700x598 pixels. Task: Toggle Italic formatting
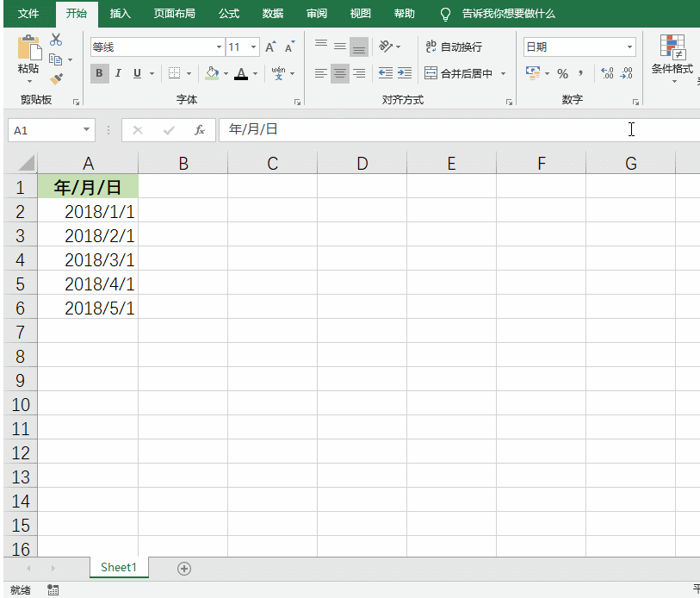pyautogui.click(x=118, y=73)
